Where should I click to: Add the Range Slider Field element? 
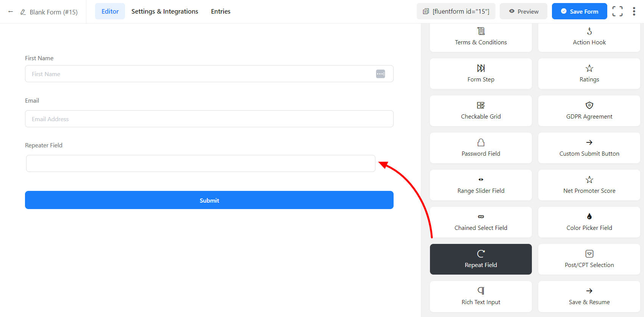480,185
